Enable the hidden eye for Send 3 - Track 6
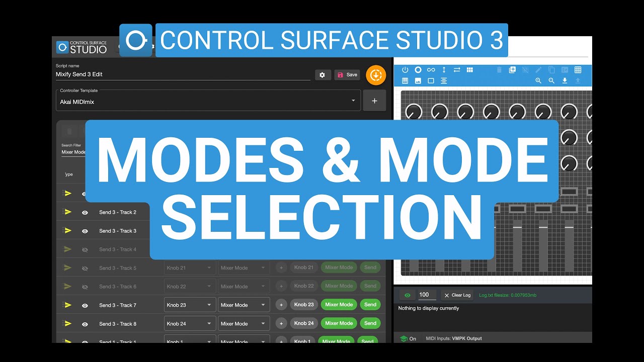The height and width of the screenshot is (362, 644). click(x=85, y=287)
